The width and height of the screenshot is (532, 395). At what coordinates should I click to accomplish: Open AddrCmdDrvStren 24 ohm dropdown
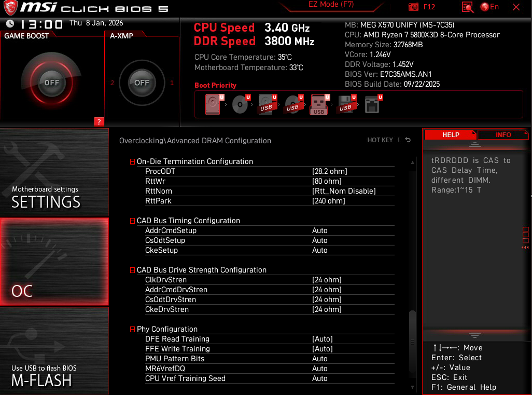click(x=327, y=289)
